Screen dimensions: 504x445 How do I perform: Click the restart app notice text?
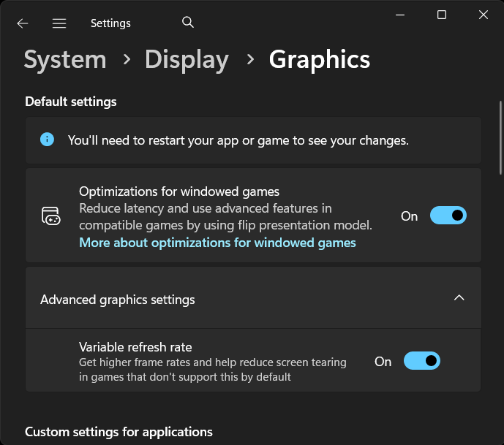pos(238,140)
